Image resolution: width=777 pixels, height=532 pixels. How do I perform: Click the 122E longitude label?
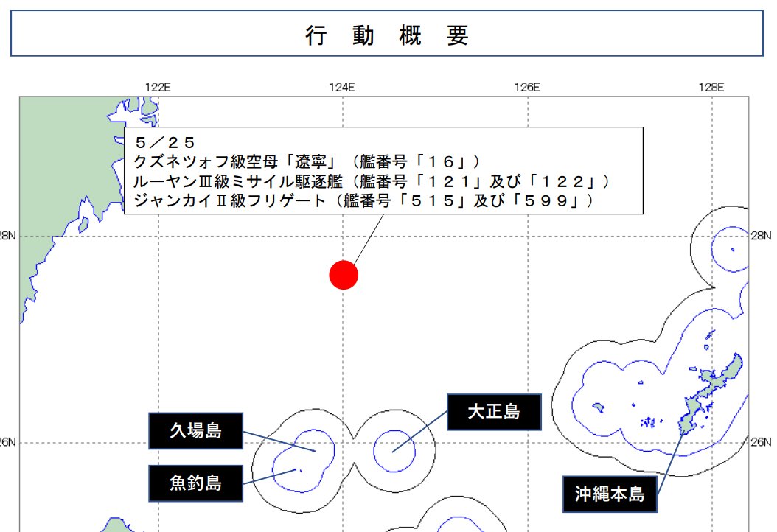click(x=158, y=87)
